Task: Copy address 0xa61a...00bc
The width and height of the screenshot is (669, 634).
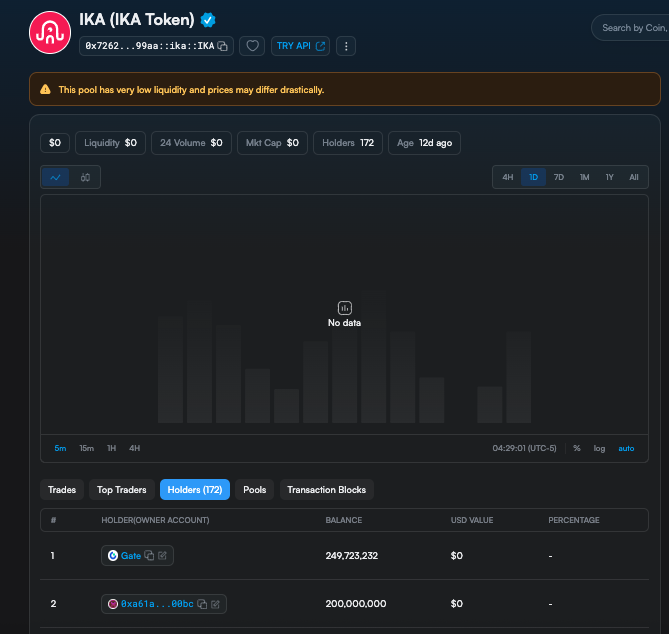Action: [202, 604]
